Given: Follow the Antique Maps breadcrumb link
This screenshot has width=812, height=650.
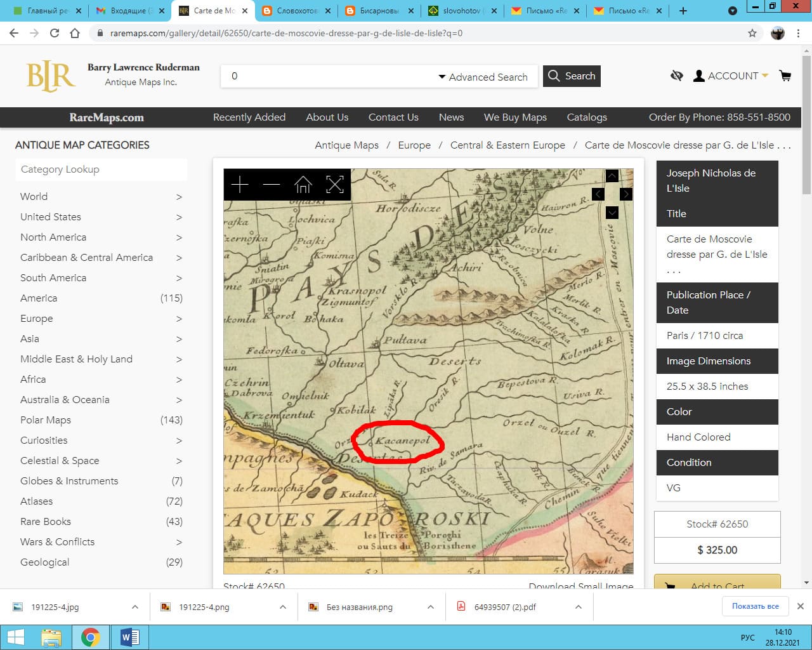Looking at the screenshot, I should [346, 145].
